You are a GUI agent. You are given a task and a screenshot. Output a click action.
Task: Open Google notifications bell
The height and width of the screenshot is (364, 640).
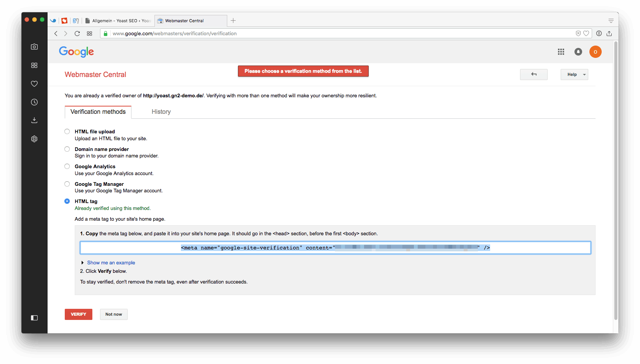578,52
